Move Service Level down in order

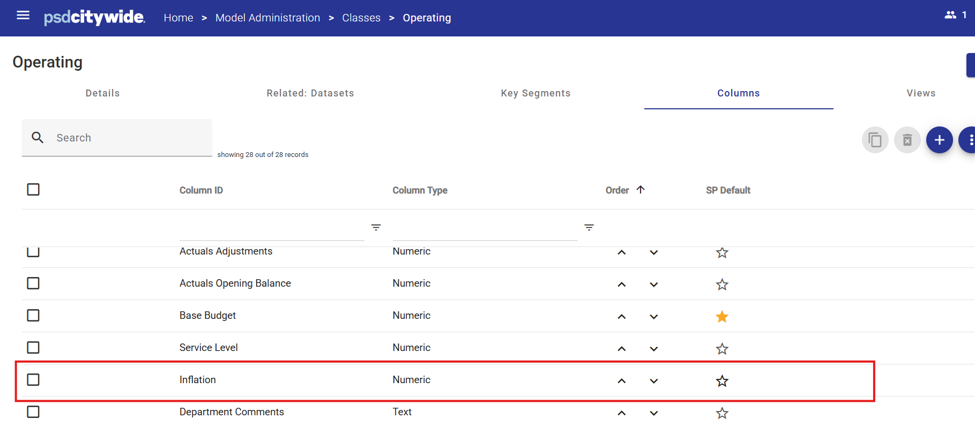654,350
